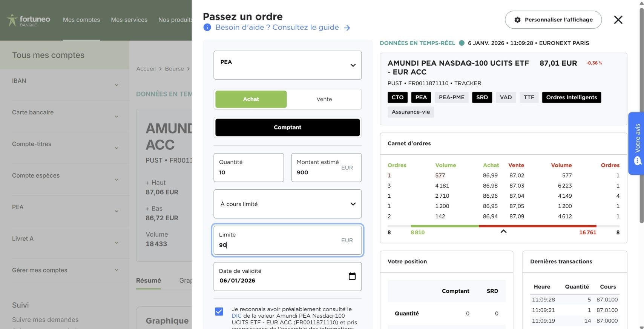
Task: Open the À cours limité order type dropdown
Action: (287, 204)
